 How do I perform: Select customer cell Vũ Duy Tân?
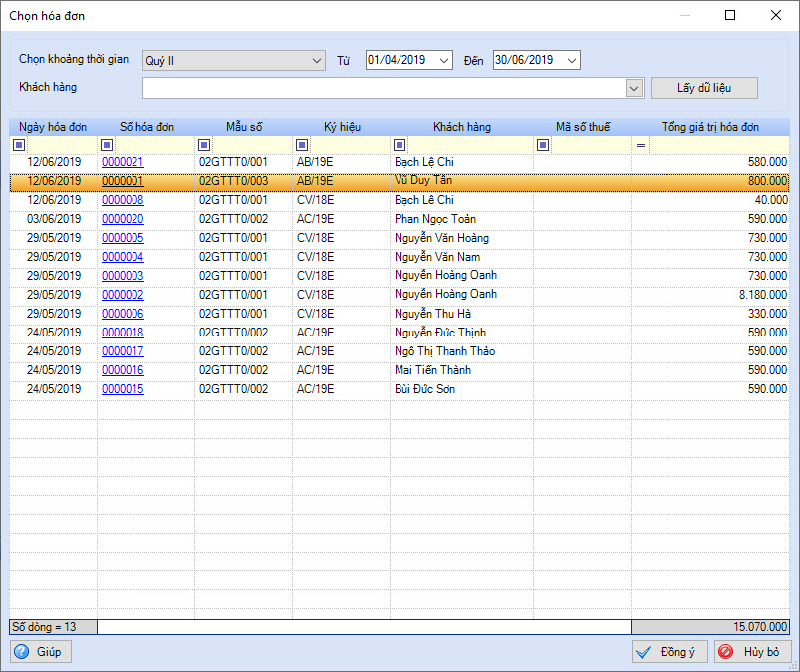tap(461, 181)
